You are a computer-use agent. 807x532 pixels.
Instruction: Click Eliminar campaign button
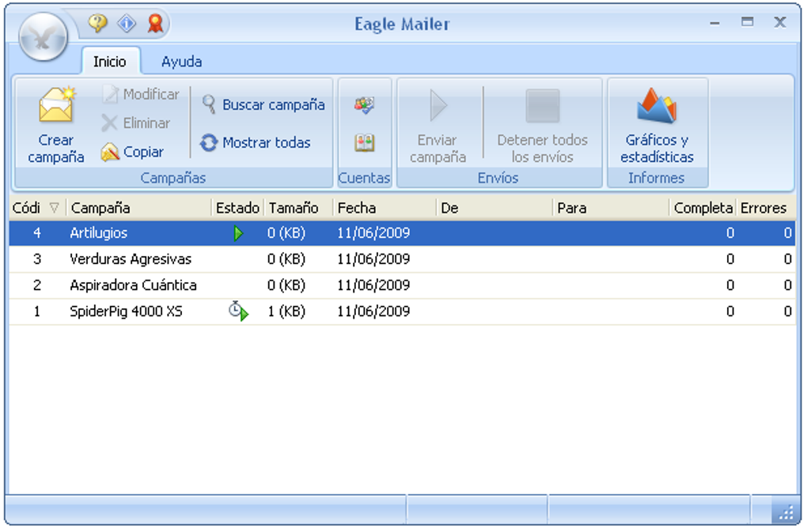pos(136,123)
